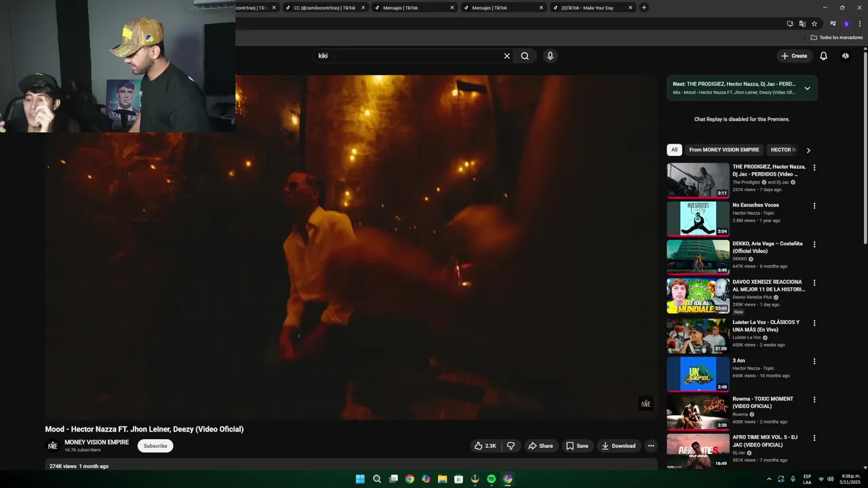Open the MONEY VISION EMPIRE channel name

96,443
